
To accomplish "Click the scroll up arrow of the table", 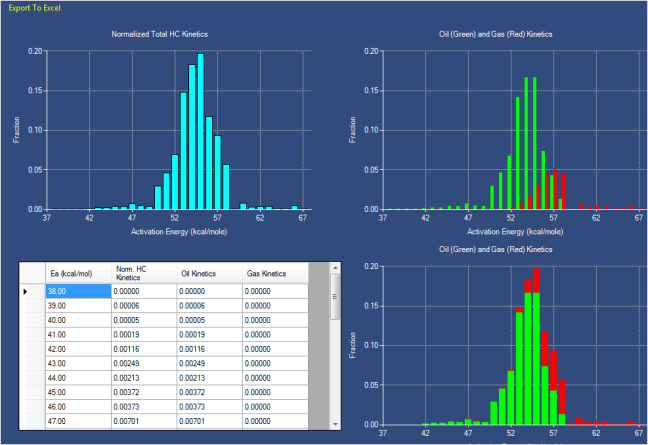I will point(336,269).
